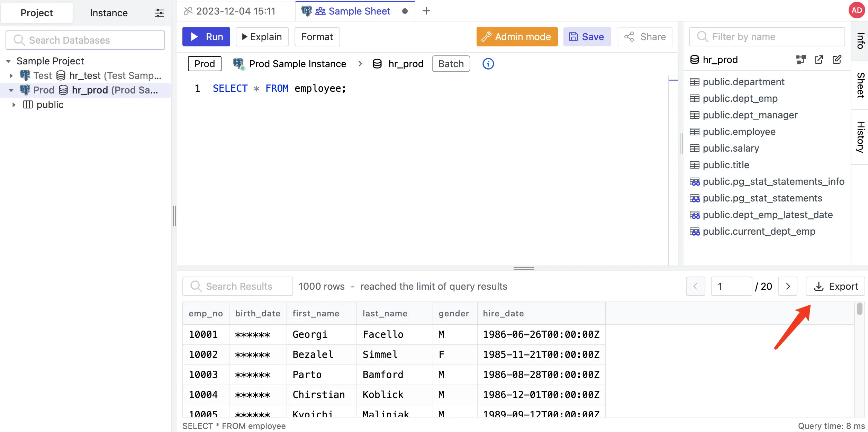Screen dimensions: 868x432
Task: Click the unsaved dot on Sample Sheet tab
Action: pos(405,11)
